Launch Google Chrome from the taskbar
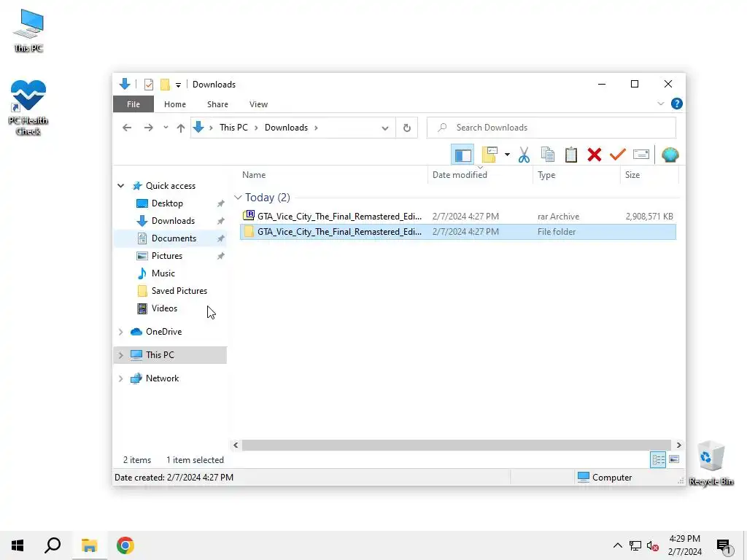Screen dimensions: 747x560 (x=125, y=545)
